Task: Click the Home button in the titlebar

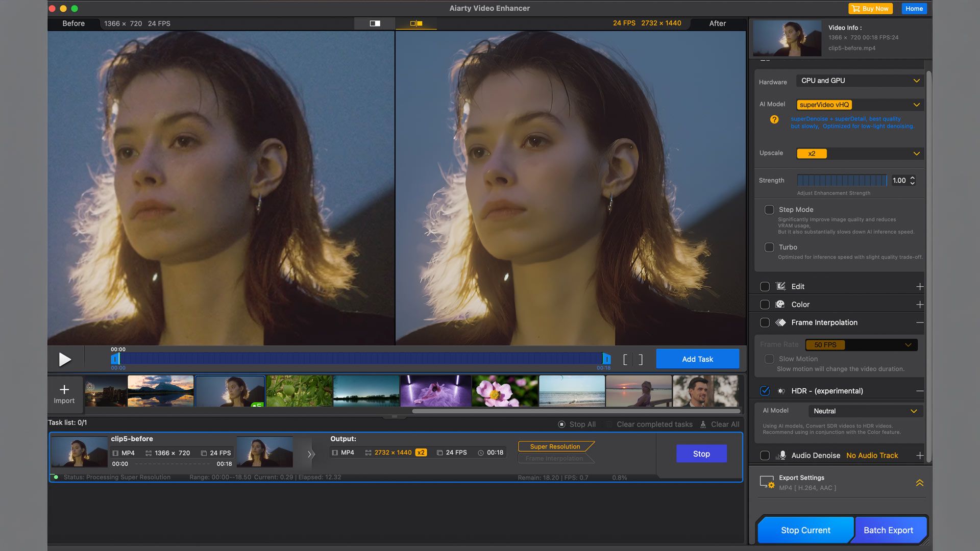Action: pos(914,8)
